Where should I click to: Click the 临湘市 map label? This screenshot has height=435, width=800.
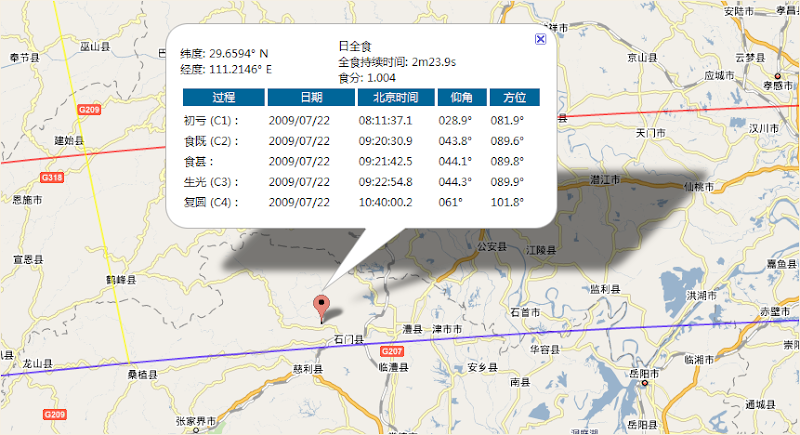[x=699, y=360]
